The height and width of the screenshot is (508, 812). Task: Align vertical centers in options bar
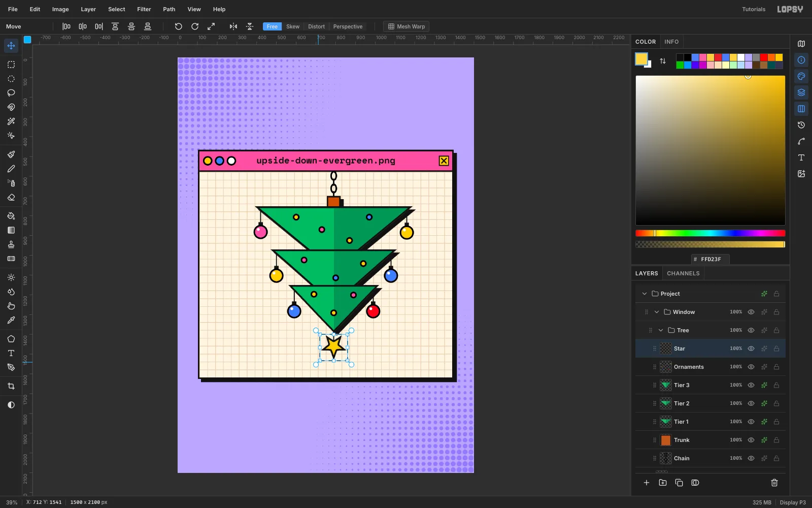[x=131, y=26]
